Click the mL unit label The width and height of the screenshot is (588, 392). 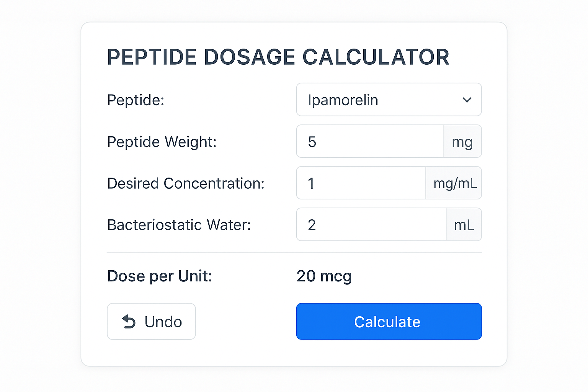[x=464, y=225]
